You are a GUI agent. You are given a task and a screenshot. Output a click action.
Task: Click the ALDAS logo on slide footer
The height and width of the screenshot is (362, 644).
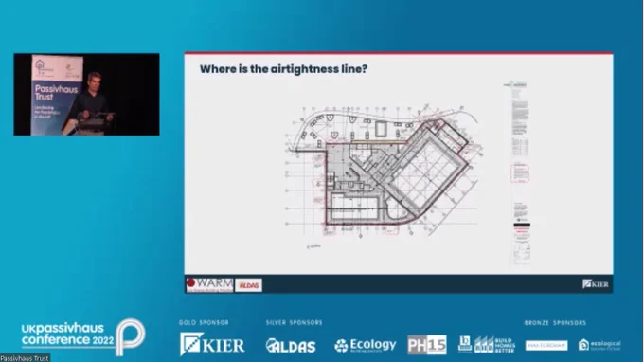coord(248,285)
